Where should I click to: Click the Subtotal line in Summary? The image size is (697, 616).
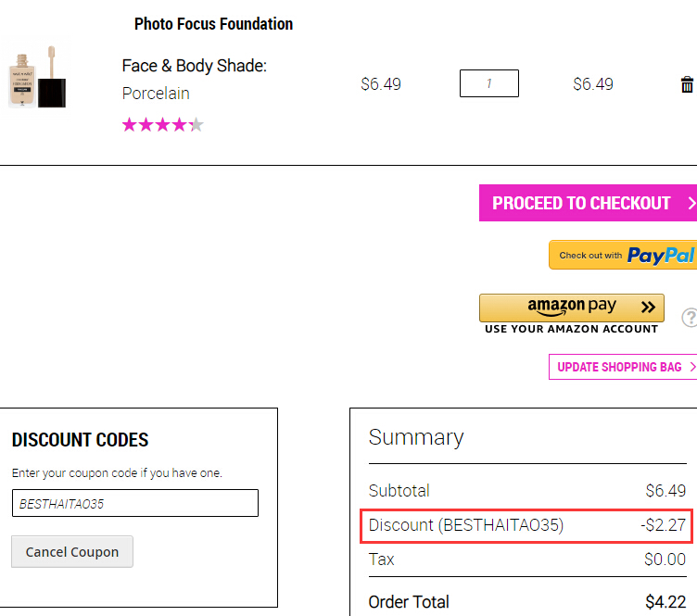point(527,491)
